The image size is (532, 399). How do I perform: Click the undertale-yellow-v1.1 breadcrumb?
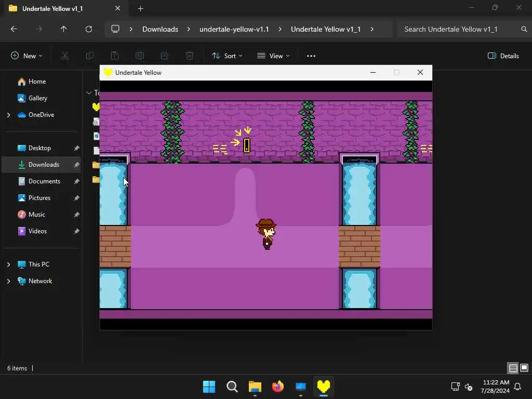pos(234,29)
